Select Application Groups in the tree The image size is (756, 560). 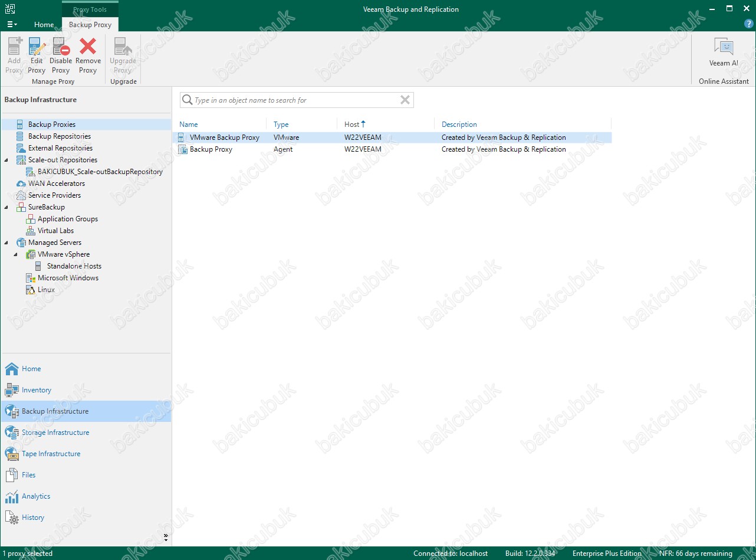click(68, 219)
